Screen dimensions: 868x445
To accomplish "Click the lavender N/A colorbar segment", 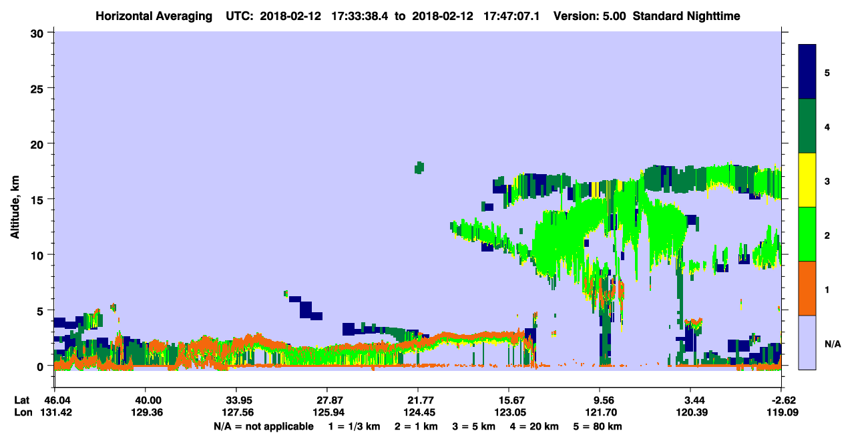I will click(x=807, y=342).
